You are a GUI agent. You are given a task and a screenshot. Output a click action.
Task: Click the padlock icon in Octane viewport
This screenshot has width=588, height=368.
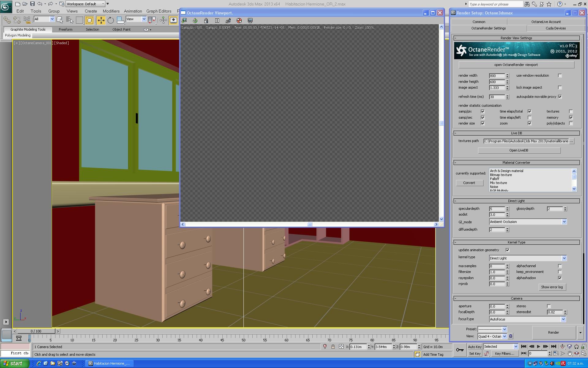[x=206, y=21]
